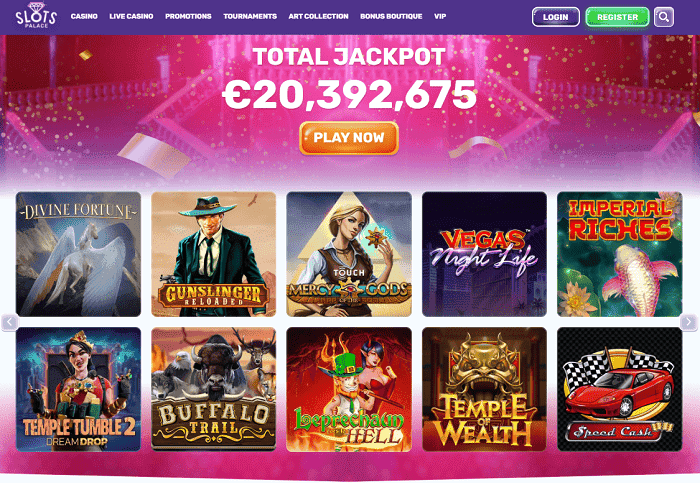Click the Slots Palace logo
Viewport: 700px width, 483px height.
pos(36,16)
